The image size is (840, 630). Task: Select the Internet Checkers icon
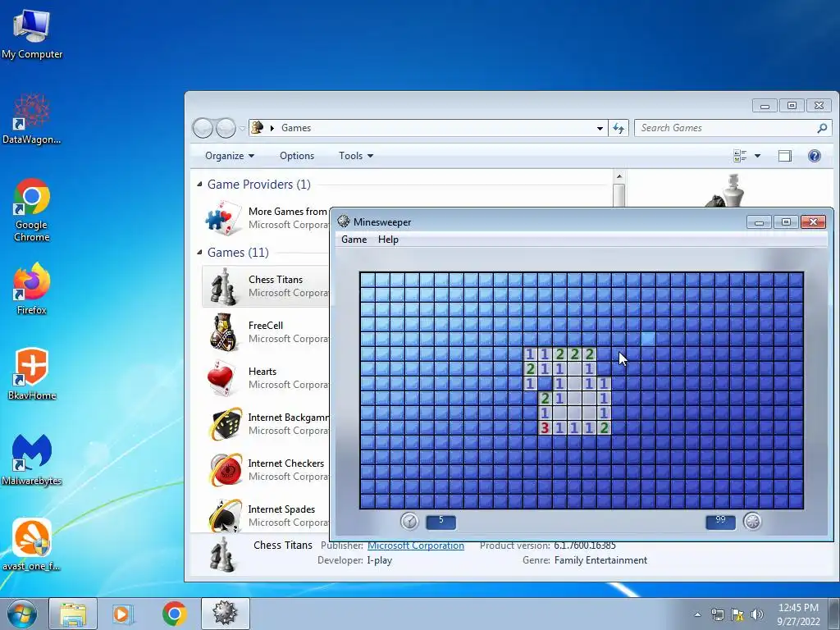tap(224, 470)
